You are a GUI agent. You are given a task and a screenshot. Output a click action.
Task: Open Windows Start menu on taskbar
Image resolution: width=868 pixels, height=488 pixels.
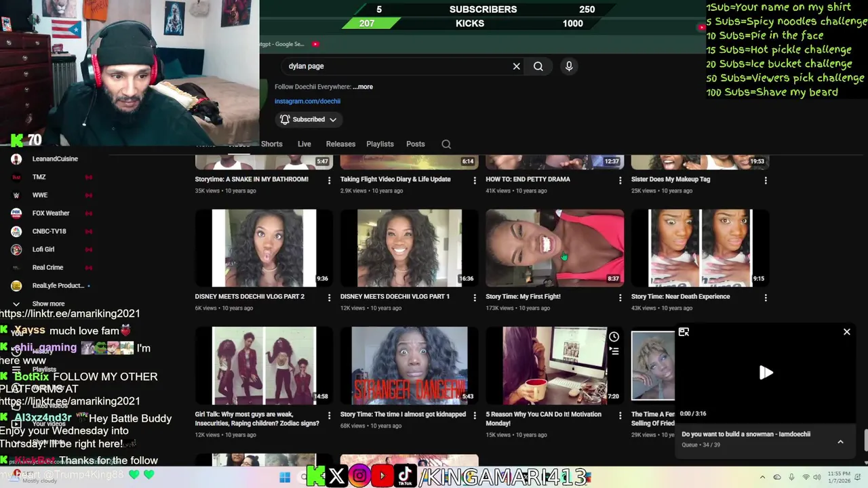pos(285,477)
